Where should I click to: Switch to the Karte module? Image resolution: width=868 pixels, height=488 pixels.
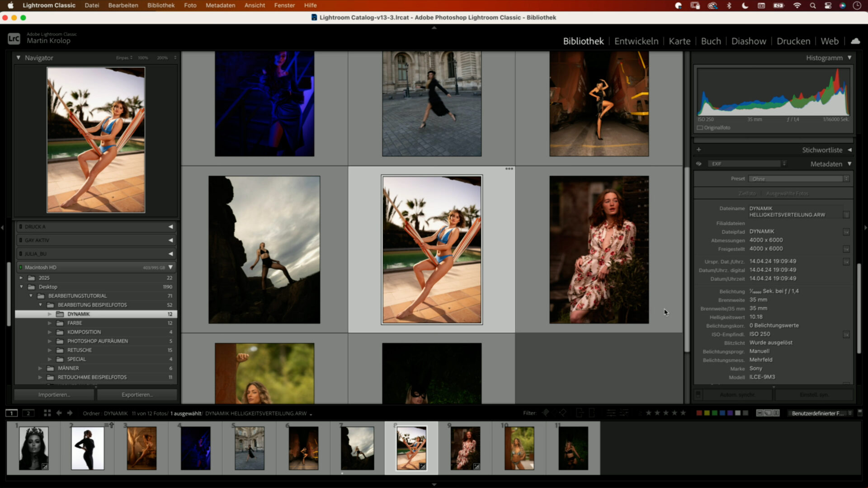click(x=679, y=41)
